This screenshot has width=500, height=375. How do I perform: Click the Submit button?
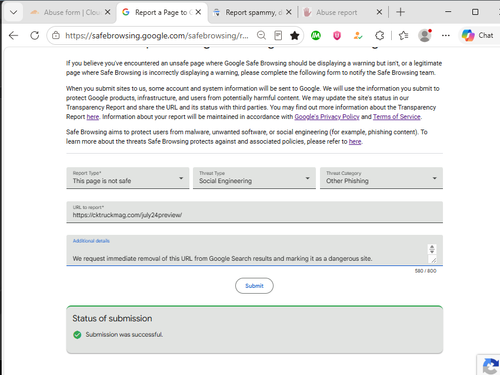coord(254,286)
